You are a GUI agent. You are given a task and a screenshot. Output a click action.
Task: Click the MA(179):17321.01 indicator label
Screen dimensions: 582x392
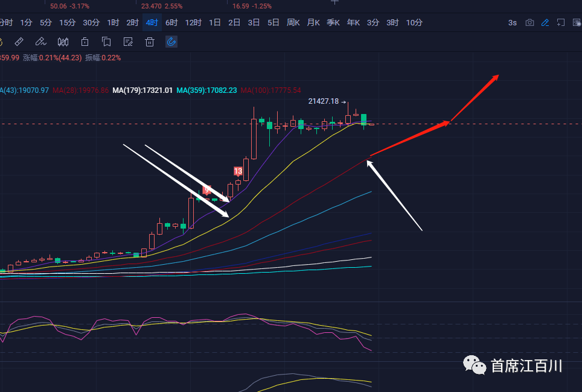click(142, 90)
